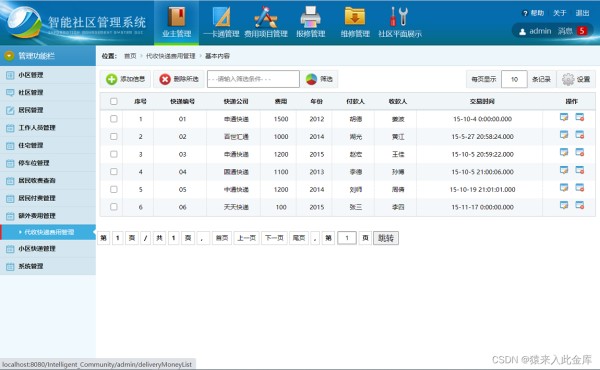Expand 小区管理 in the sidebar
The width and height of the screenshot is (600, 370).
pyautogui.click(x=48, y=75)
